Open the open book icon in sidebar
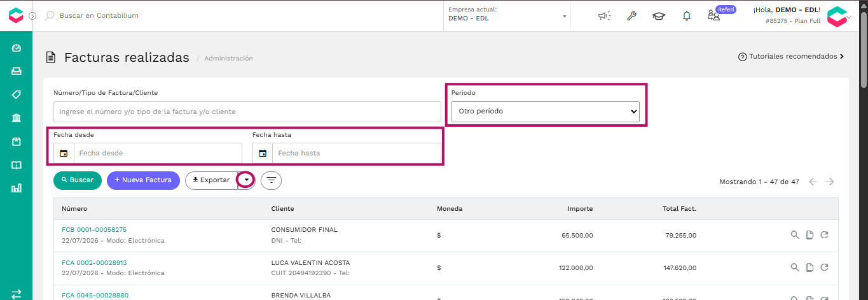The width and height of the screenshot is (868, 300). coord(17,165)
